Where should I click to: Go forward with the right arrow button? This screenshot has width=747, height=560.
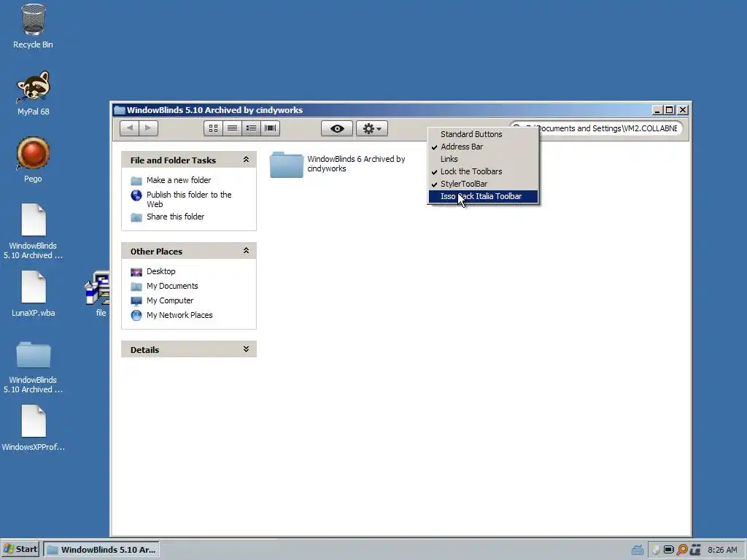coord(148,128)
